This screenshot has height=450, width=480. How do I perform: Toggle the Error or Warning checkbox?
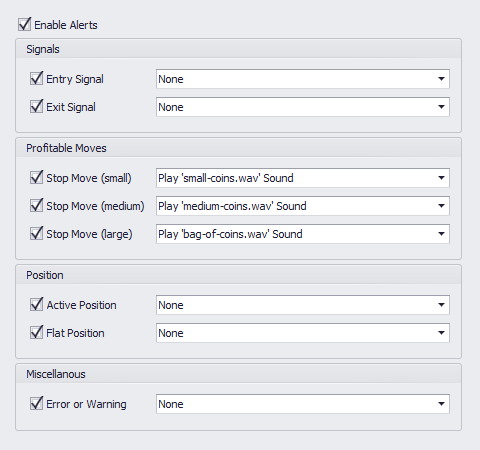coord(36,404)
